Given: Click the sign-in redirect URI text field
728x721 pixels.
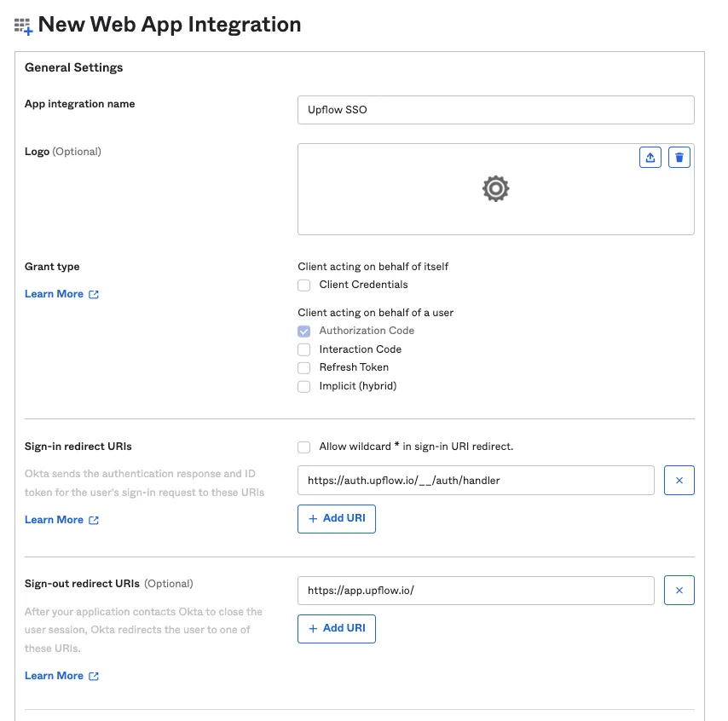Looking at the screenshot, I should (476, 480).
